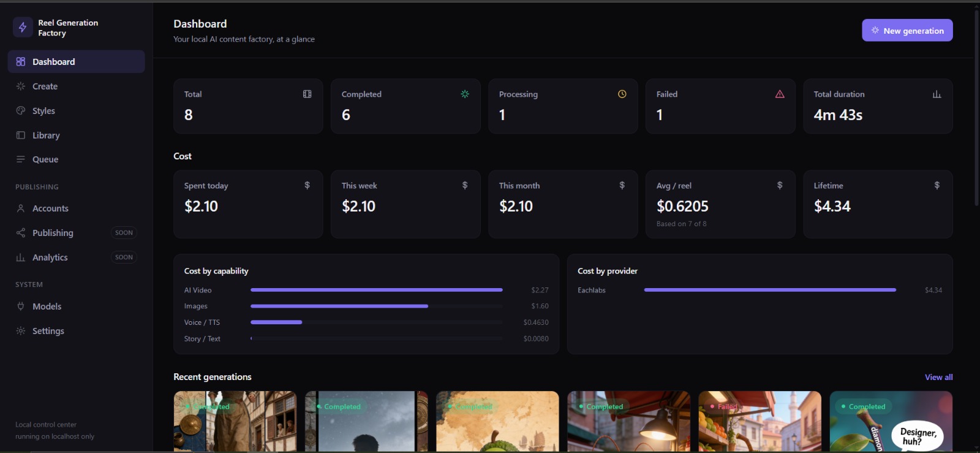Click the person icon for Accounts

click(x=21, y=208)
